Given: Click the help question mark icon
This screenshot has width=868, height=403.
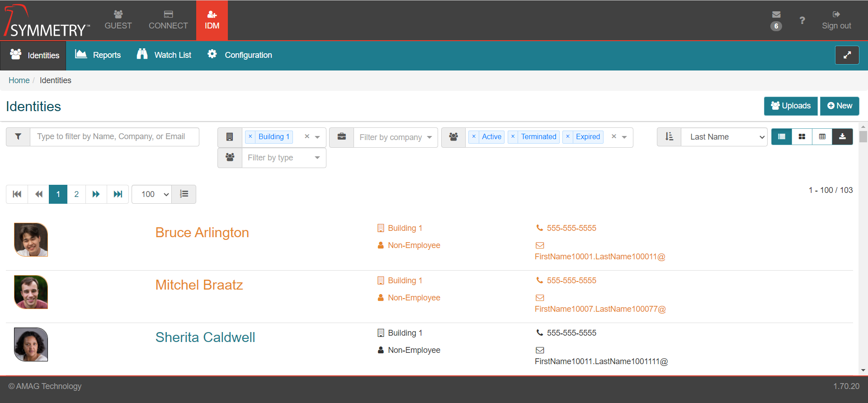Looking at the screenshot, I should [x=802, y=20].
